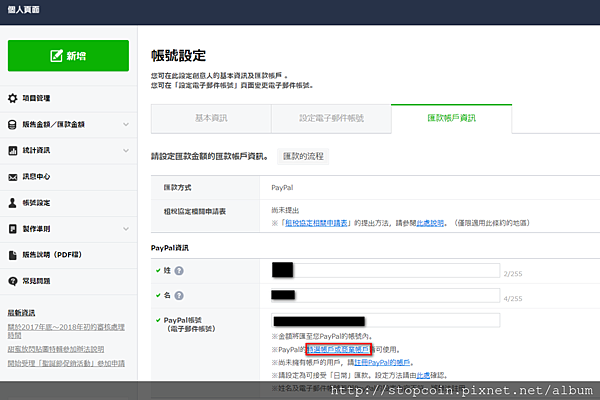Click the gear icon beside 項目管理
The image size is (600, 400).
pyautogui.click(x=13, y=98)
